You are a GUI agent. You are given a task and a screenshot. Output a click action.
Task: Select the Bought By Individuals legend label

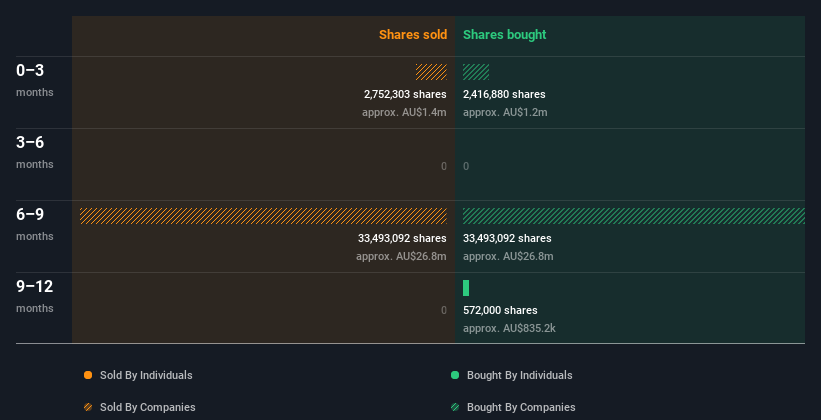[519, 375]
